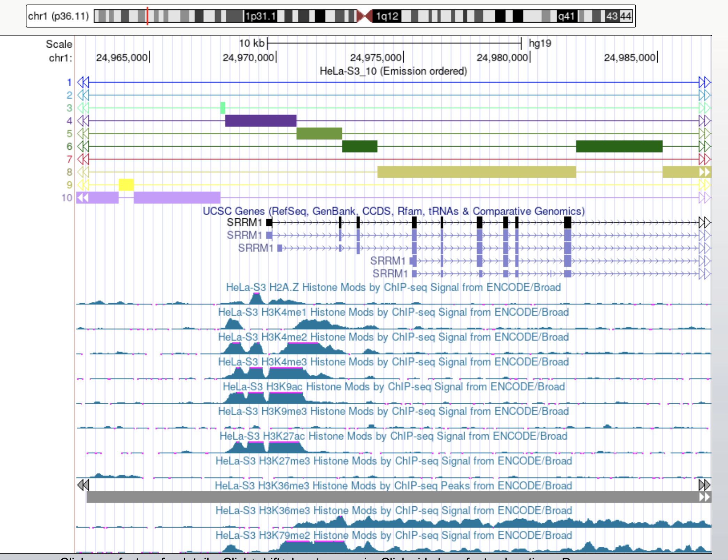This screenshot has height=560, width=728.
Task: Click the red position marker on ideogram
Action: pyautogui.click(x=147, y=16)
